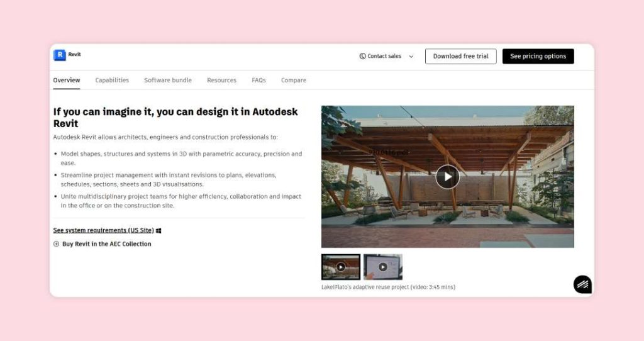Click the Download free trial button
The height and width of the screenshot is (341, 644).
(x=460, y=56)
